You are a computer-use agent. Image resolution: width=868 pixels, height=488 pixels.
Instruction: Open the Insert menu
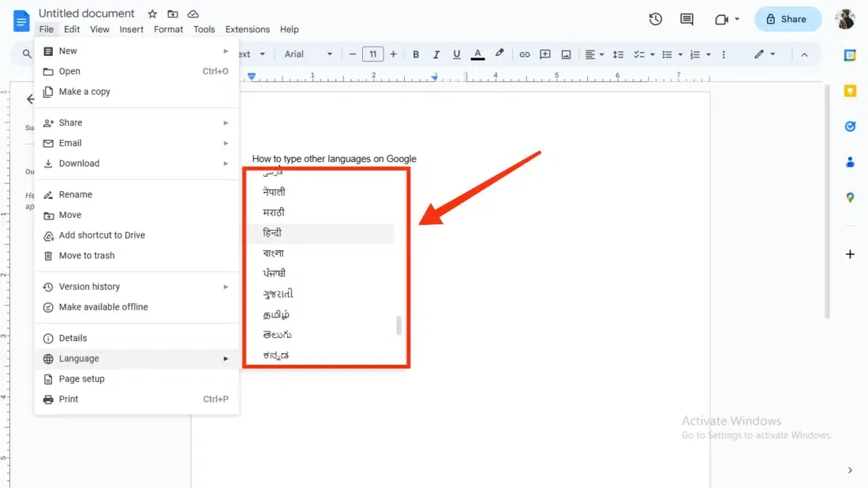click(131, 29)
